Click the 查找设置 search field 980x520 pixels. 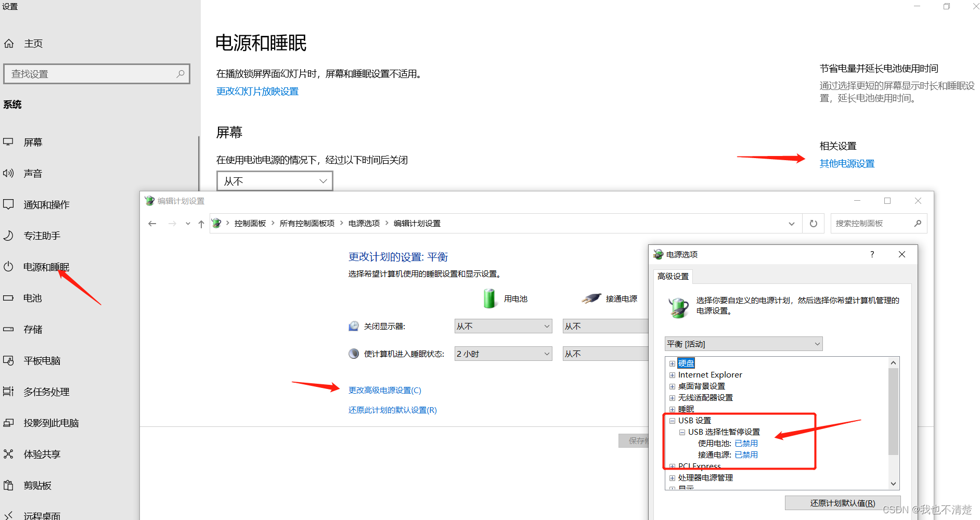click(97, 74)
